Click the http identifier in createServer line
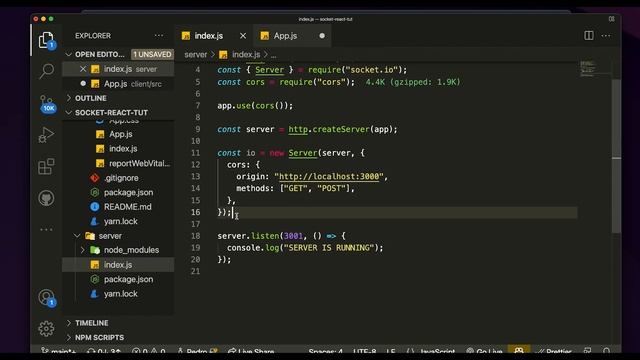Viewport: 640px width, 360px height. click(298, 129)
